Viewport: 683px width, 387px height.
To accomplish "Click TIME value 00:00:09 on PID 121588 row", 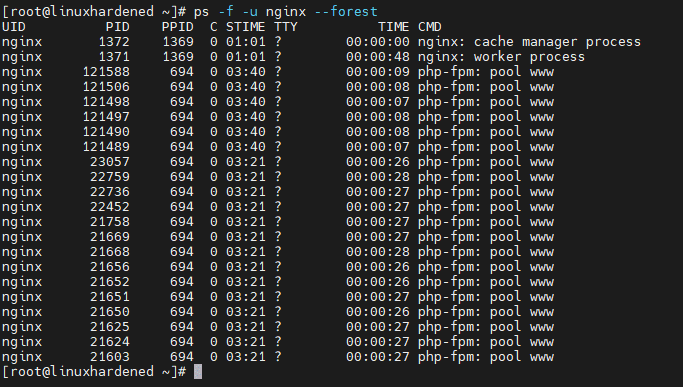I will 378,72.
